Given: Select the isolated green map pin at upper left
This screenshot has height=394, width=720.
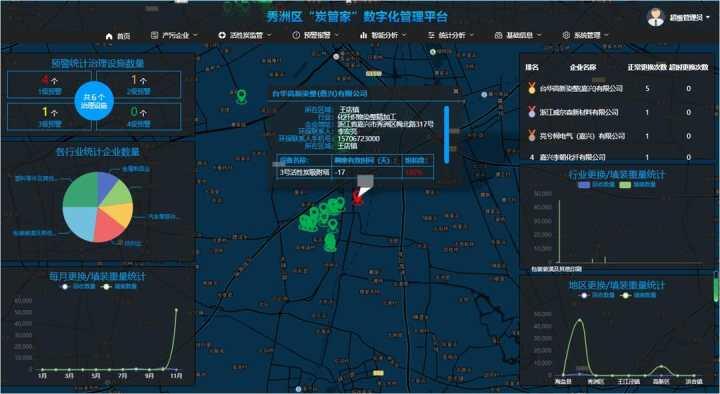Looking at the screenshot, I should tap(241, 96).
